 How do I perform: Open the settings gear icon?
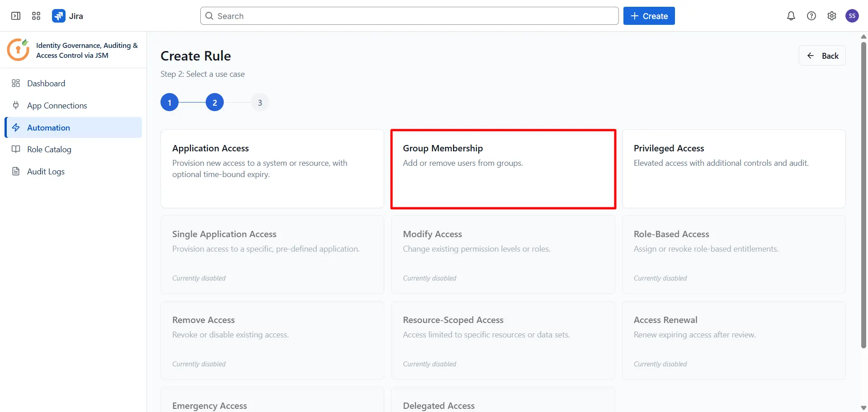[832, 16]
